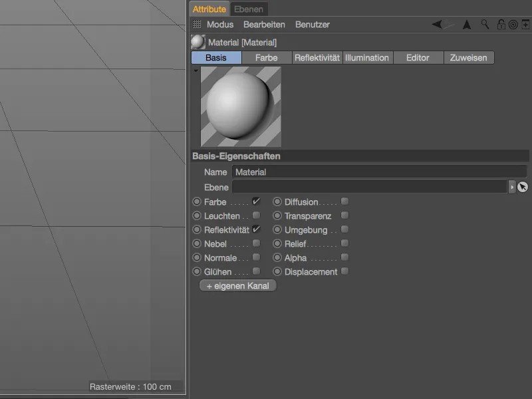Click Umgebung animation circle marker
The height and width of the screenshot is (399, 532).
click(277, 229)
